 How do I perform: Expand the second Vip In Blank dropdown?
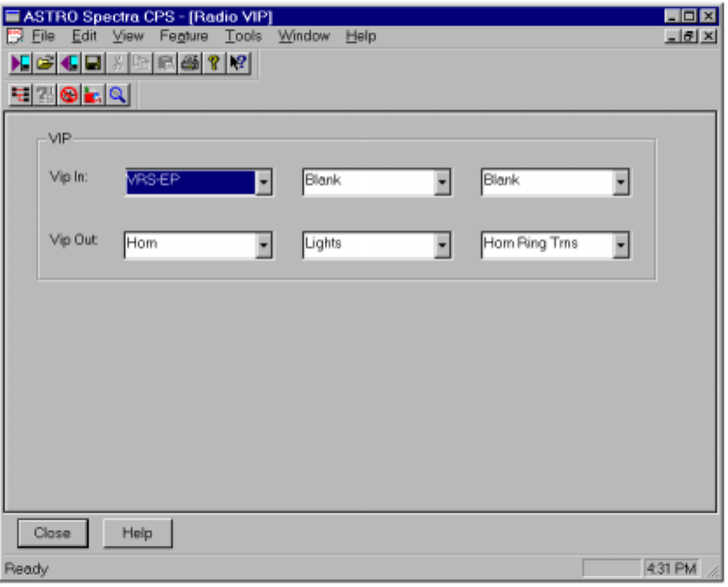tap(443, 182)
